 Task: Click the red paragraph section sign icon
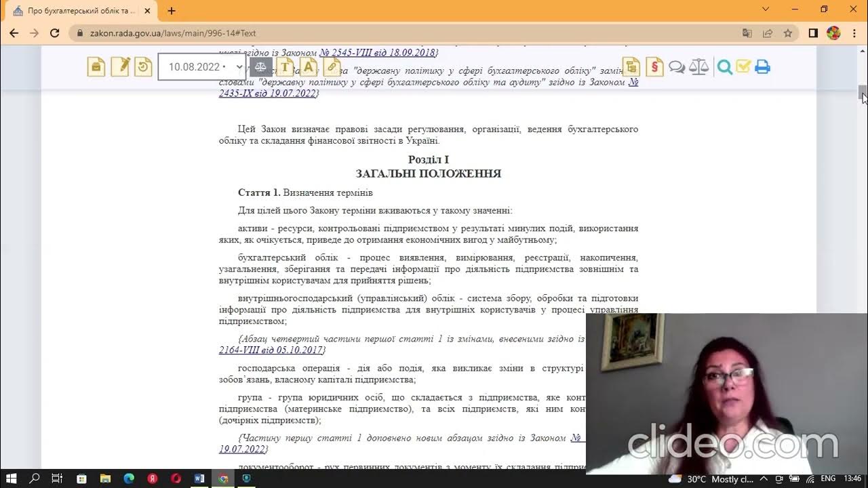[x=654, y=66]
